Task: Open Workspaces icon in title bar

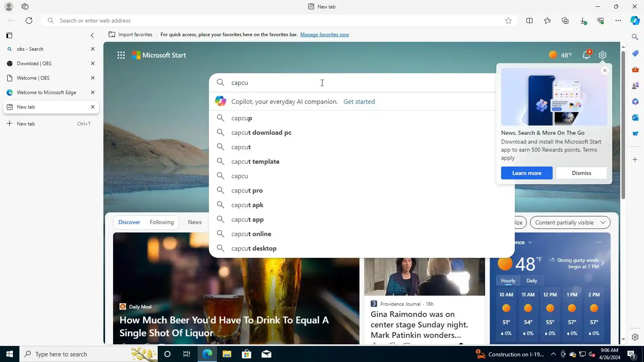Action: (25, 6)
